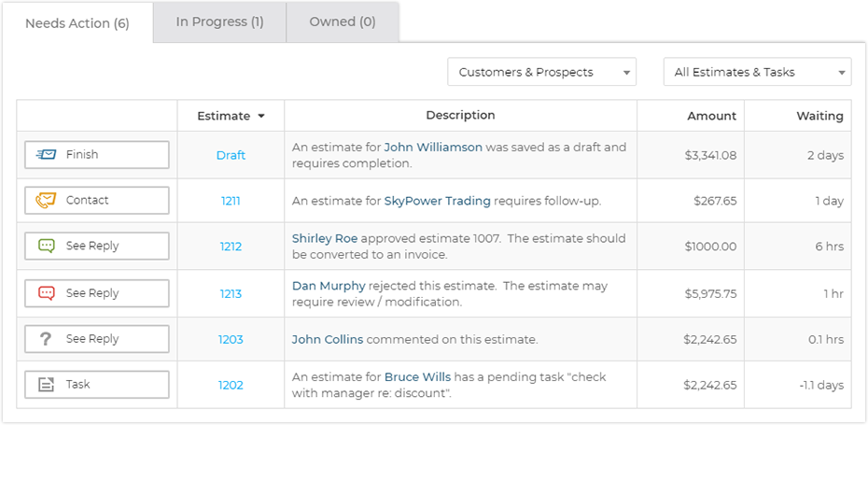Click the Task notepad icon
868x481 pixels.
(x=46, y=384)
